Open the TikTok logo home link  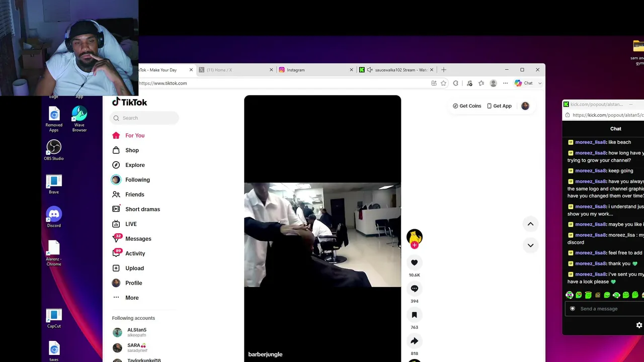point(129,102)
